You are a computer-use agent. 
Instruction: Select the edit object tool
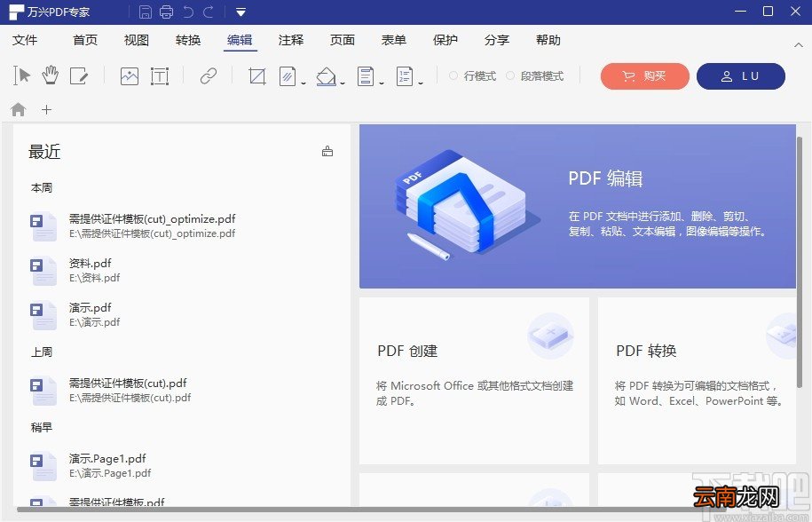[79, 76]
